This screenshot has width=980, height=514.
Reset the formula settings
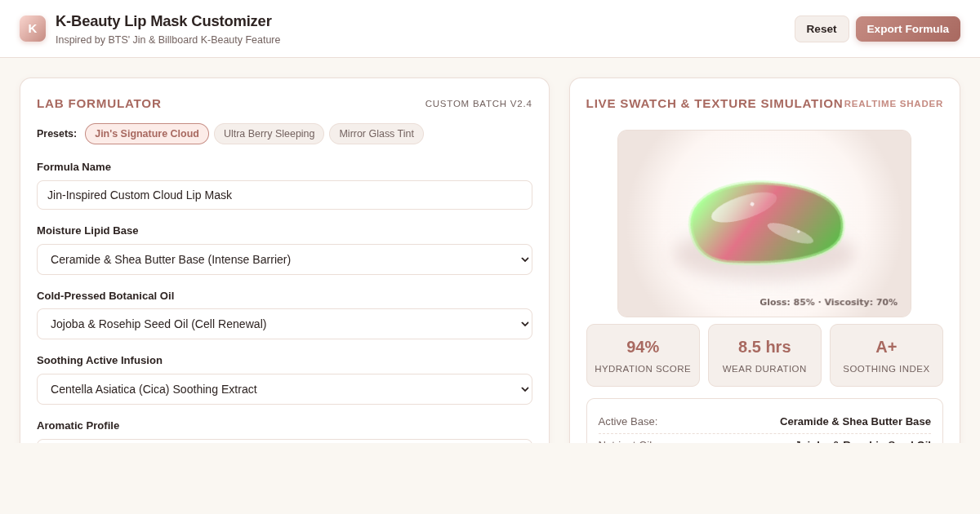(822, 29)
